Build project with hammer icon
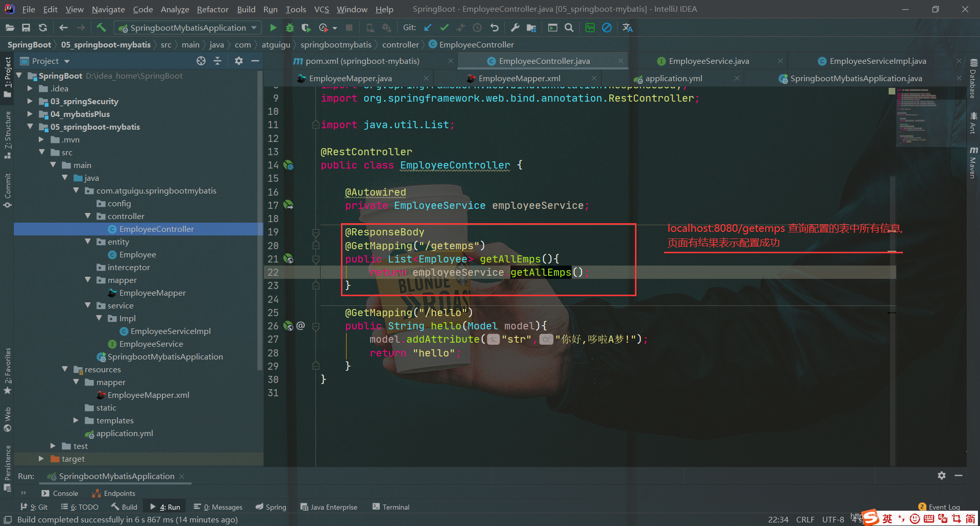 tap(101, 28)
